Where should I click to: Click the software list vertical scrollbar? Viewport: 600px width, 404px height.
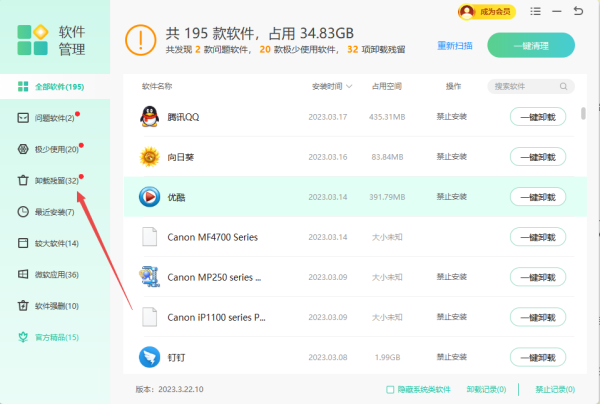(x=583, y=113)
